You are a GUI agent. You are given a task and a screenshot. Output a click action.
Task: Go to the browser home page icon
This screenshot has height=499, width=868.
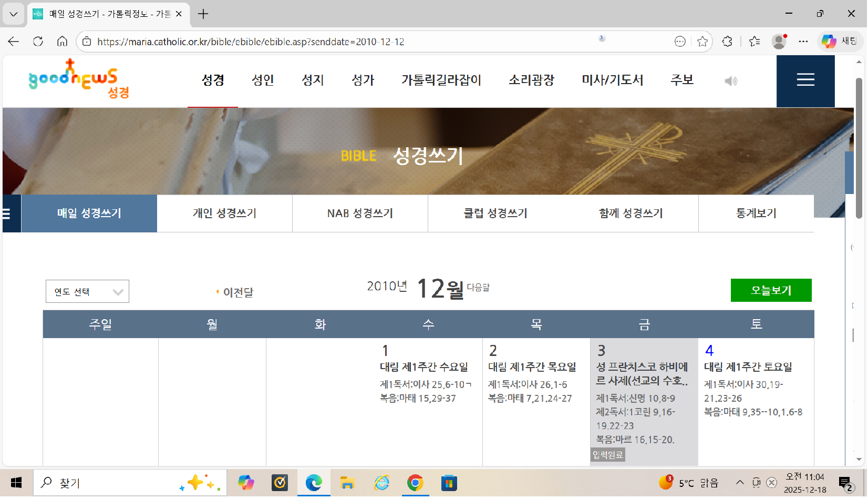(62, 42)
